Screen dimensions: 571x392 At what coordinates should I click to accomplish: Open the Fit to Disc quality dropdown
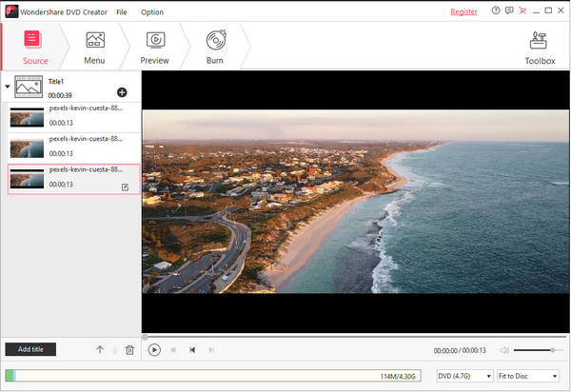pyautogui.click(x=528, y=376)
